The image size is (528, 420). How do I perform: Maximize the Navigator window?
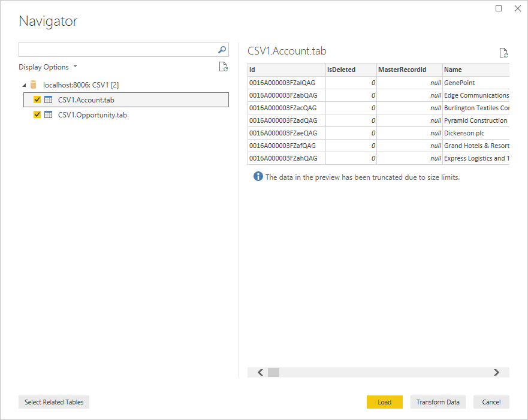pyautogui.click(x=499, y=8)
